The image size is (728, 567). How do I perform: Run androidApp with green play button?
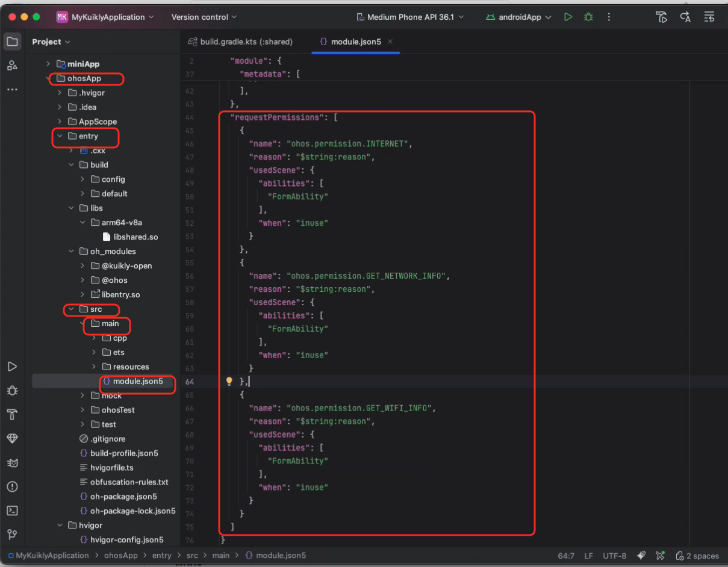click(x=568, y=17)
